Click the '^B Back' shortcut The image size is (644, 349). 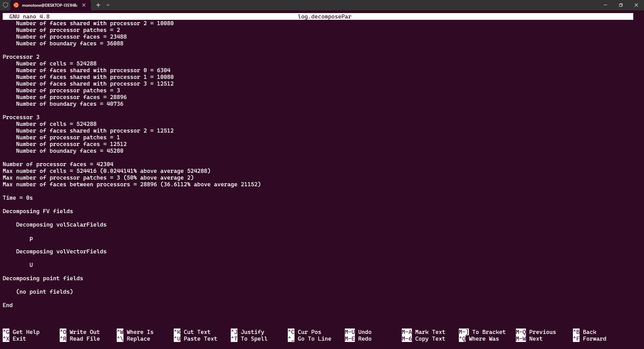click(x=585, y=332)
